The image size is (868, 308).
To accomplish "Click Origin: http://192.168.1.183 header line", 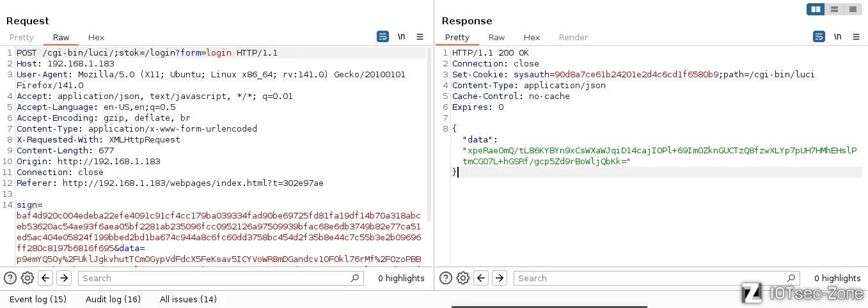I will click(88, 162).
